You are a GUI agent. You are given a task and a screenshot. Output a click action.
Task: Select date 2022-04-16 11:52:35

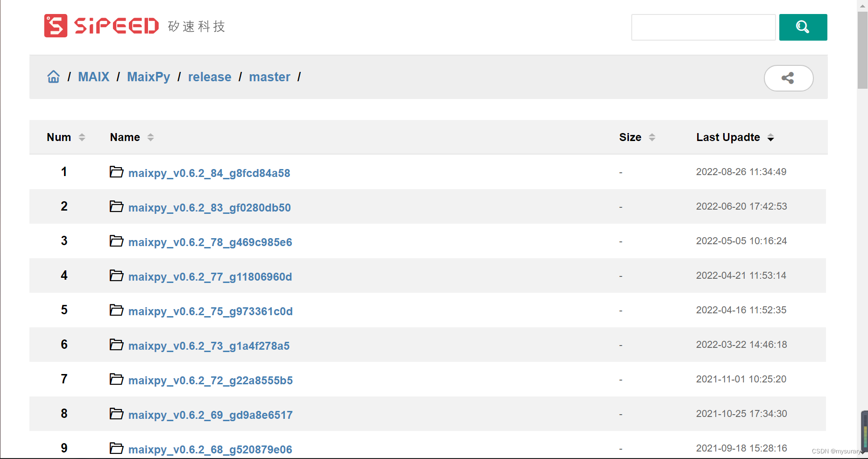[x=741, y=310]
